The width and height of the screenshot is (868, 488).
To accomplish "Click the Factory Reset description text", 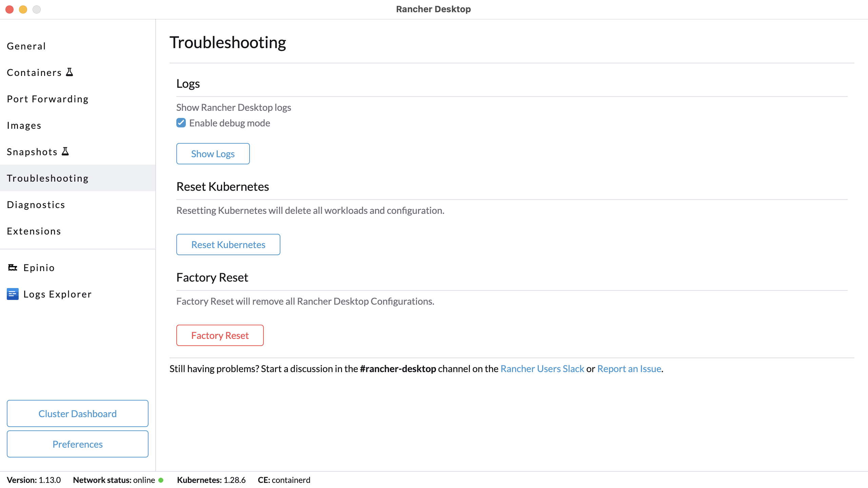I will click(x=305, y=301).
